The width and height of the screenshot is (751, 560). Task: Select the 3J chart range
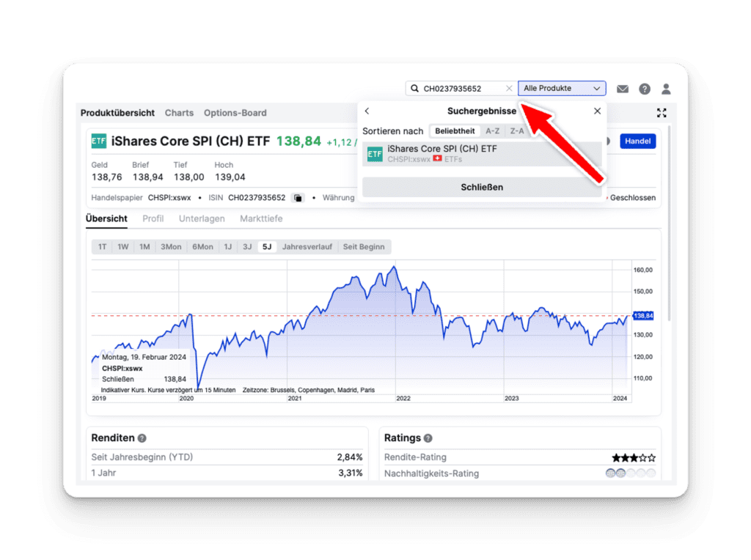[247, 247]
